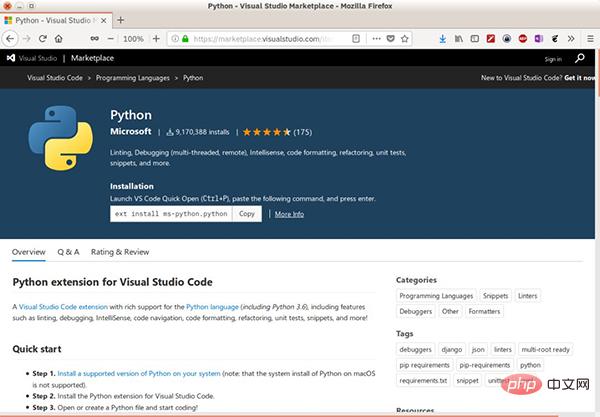Click the multi-root ready tag
Screen dimensions: 600x417
pyautogui.click(x=545, y=349)
